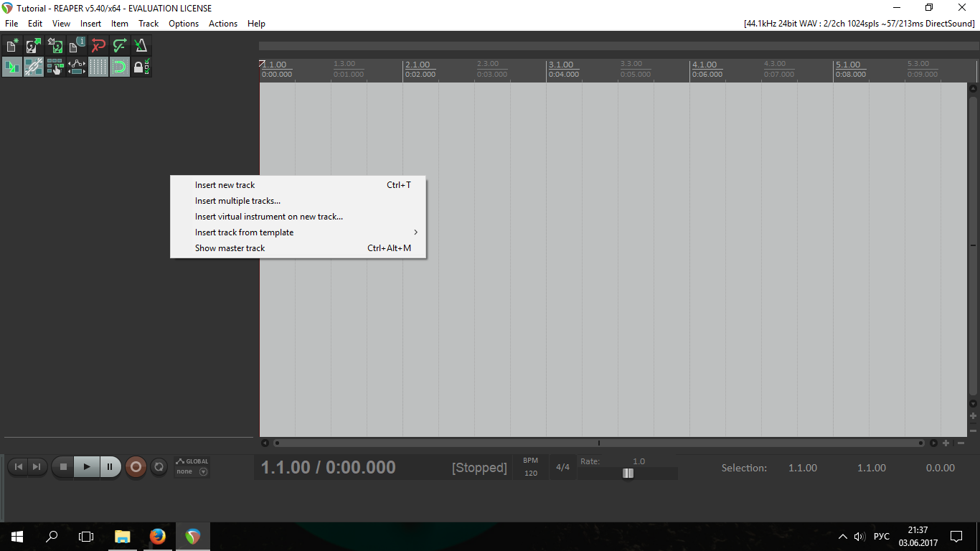Toggle grid lines toolbar button
The height and width of the screenshot is (551, 980).
tap(98, 67)
